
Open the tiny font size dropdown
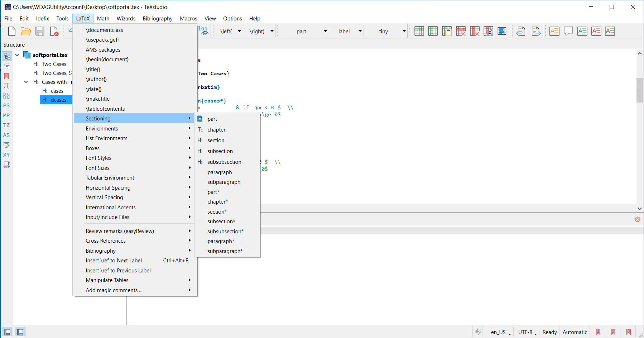404,31
